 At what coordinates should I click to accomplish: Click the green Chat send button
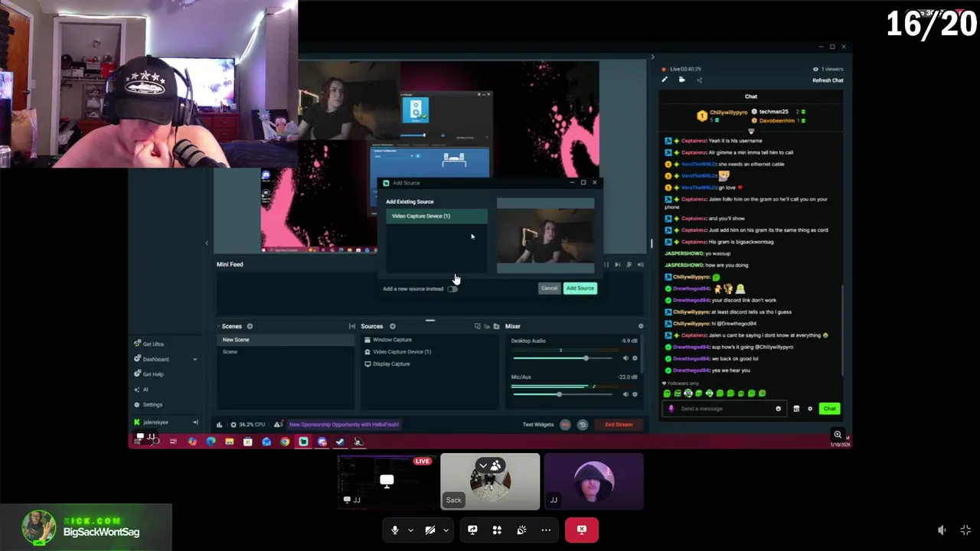tap(829, 409)
